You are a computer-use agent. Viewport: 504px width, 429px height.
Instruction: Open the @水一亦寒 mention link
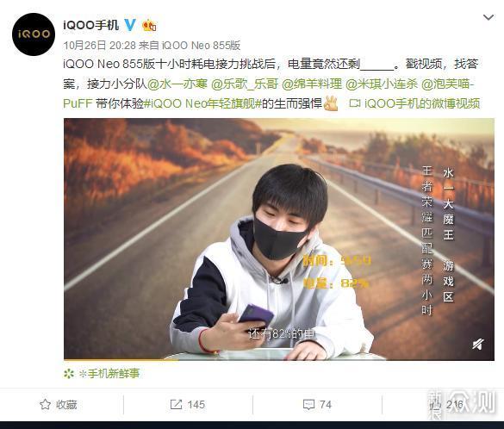177,84
